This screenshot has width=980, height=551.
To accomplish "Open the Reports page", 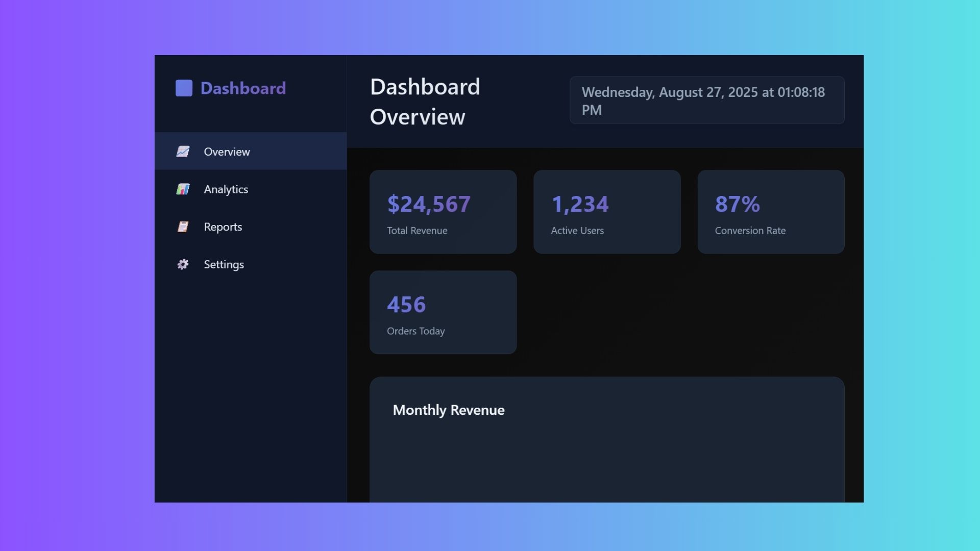I will coord(223,227).
